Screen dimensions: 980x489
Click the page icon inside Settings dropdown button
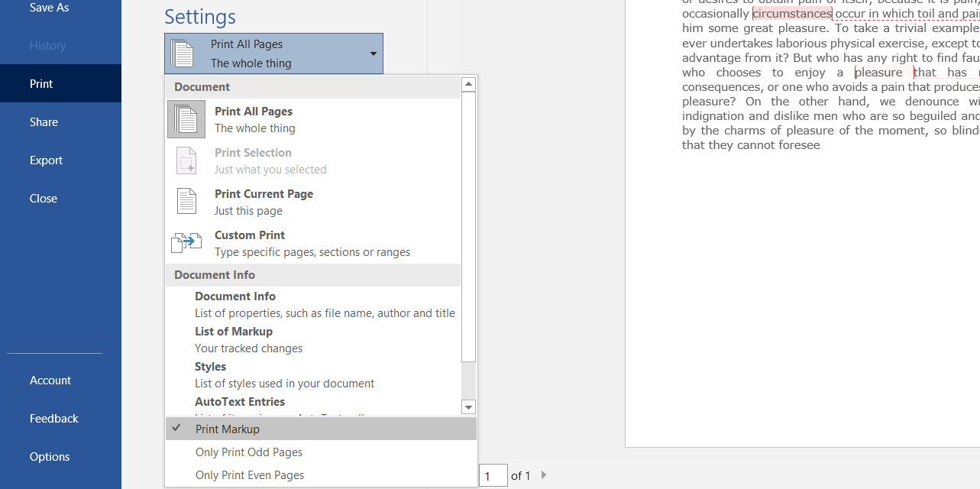182,53
